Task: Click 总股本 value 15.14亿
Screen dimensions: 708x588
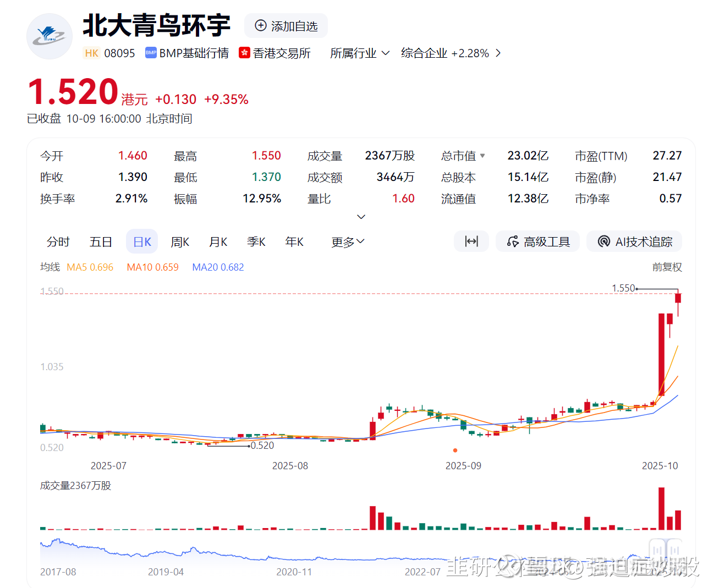Action: 528,177
